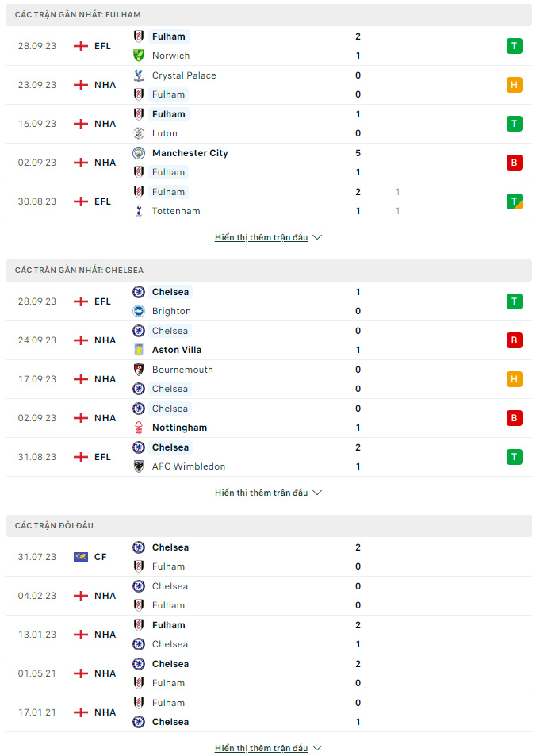536x756 pixels.
Task: Click the Manchester City crest icon
Action: (x=139, y=153)
